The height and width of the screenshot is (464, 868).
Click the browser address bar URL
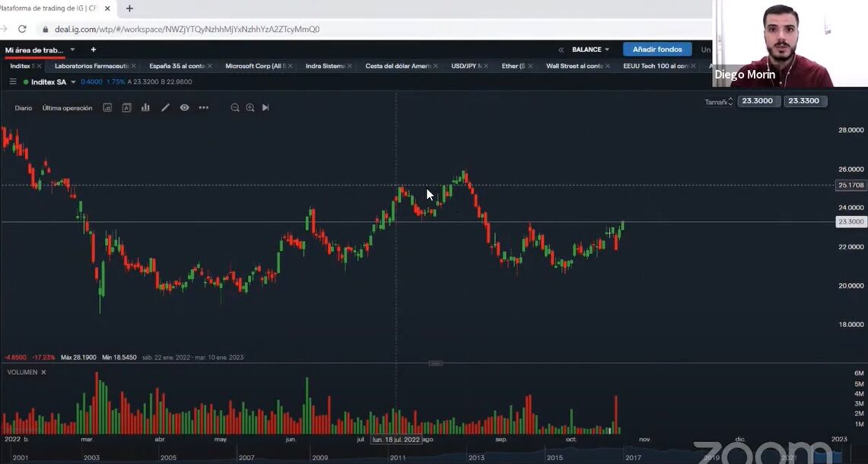pyautogui.click(x=187, y=29)
